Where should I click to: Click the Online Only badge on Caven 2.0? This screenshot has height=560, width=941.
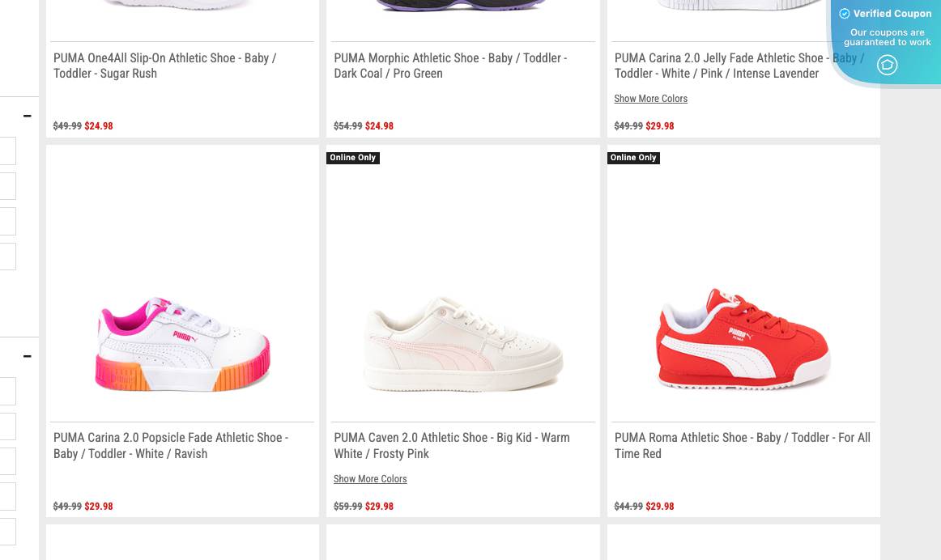[x=352, y=158]
